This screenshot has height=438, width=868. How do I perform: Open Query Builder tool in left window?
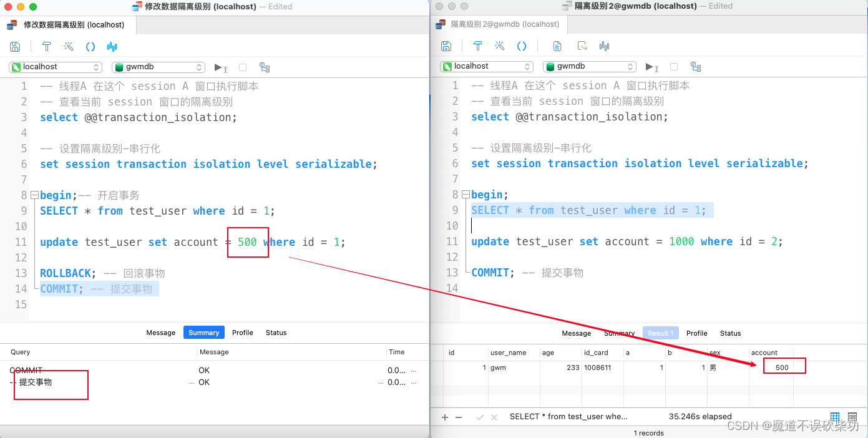click(46, 47)
